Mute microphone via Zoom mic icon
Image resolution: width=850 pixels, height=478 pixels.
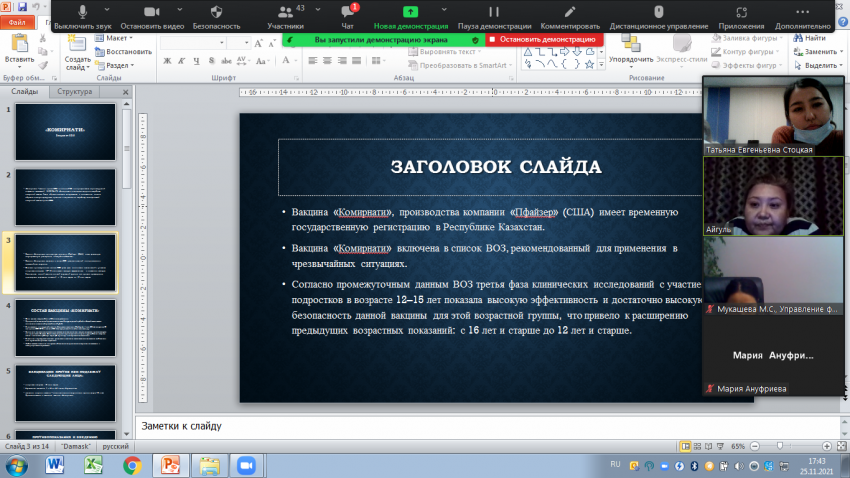click(x=82, y=12)
